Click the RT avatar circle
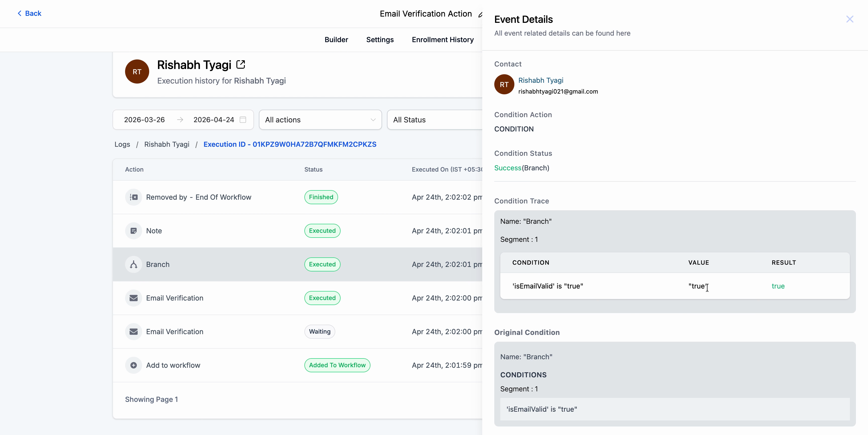 137,71
